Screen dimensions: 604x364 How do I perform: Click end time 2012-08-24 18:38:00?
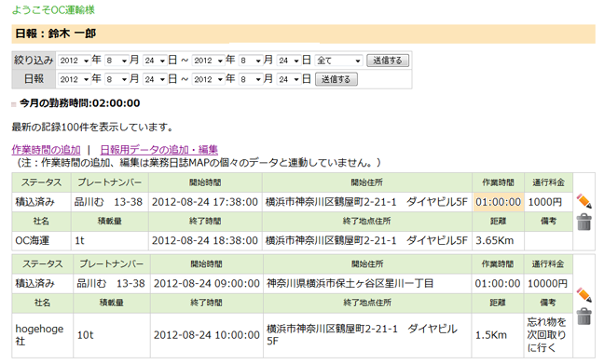(205, 240)
